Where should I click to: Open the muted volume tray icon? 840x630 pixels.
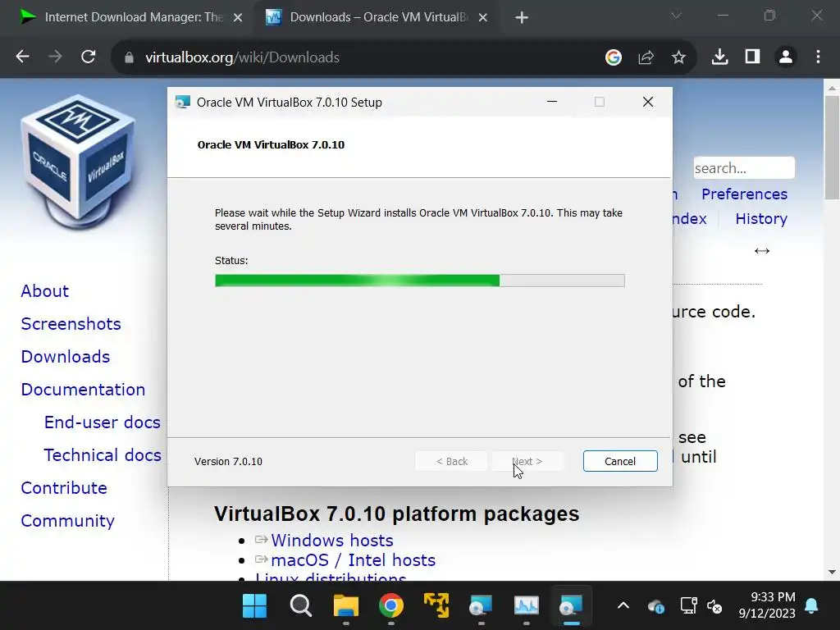714,606
